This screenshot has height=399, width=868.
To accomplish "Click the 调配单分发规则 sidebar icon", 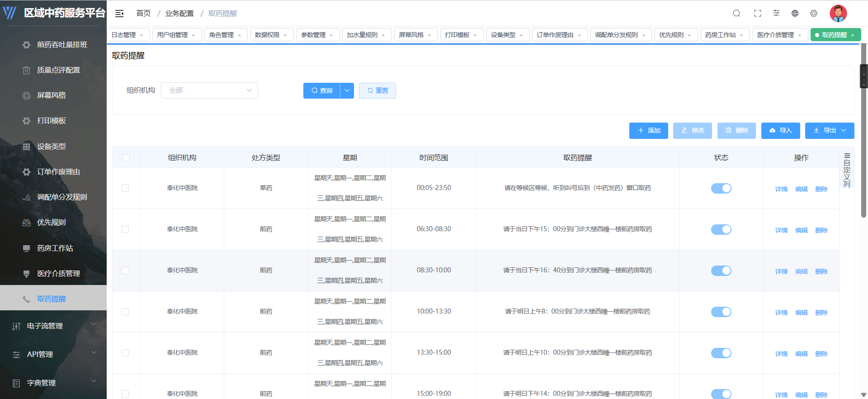I will pyautogui.click(x=27, y=197).
